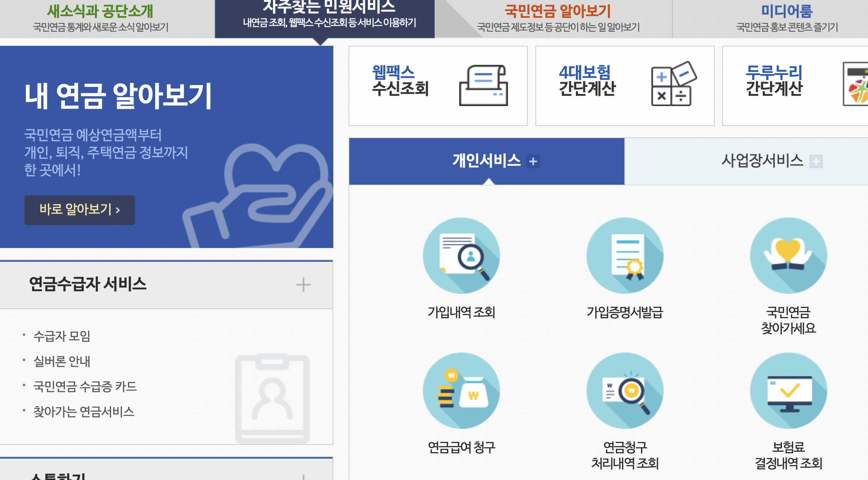Open the 4대보험 간단계산 calculator icon
The image size is (868, 480).
point(673,84)
